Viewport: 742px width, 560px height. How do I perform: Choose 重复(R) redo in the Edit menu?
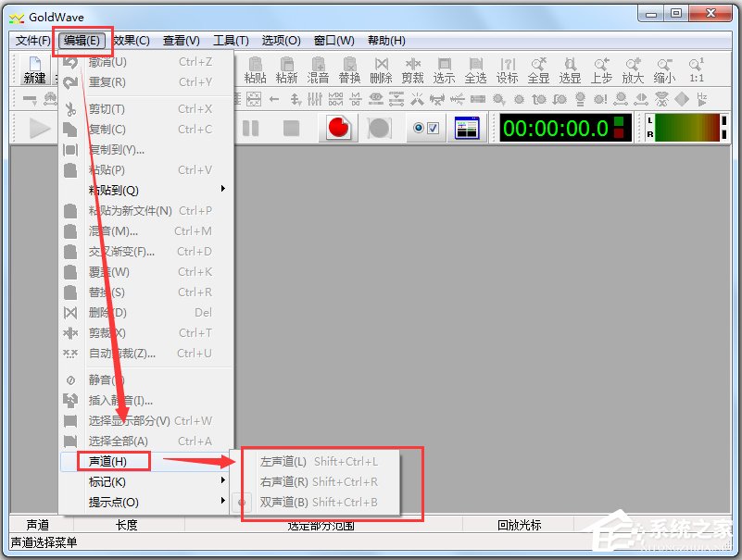[145, 81]
